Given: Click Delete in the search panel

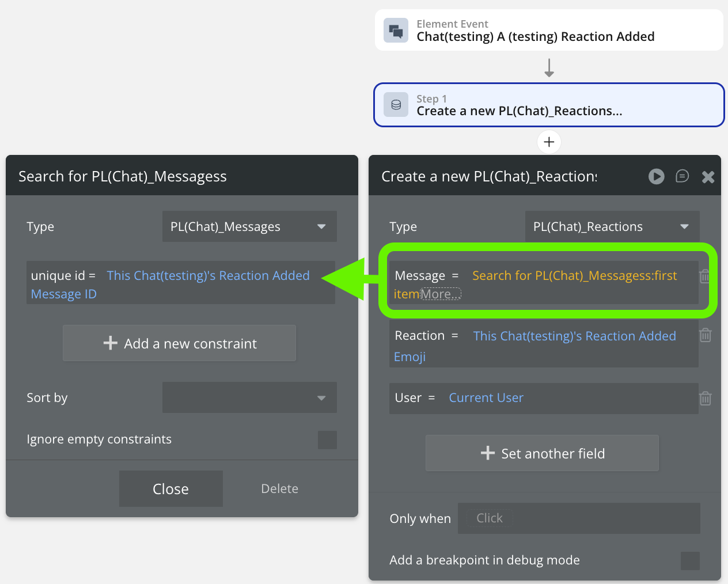Looking at the screenshot, I should (x=279, y=489).
